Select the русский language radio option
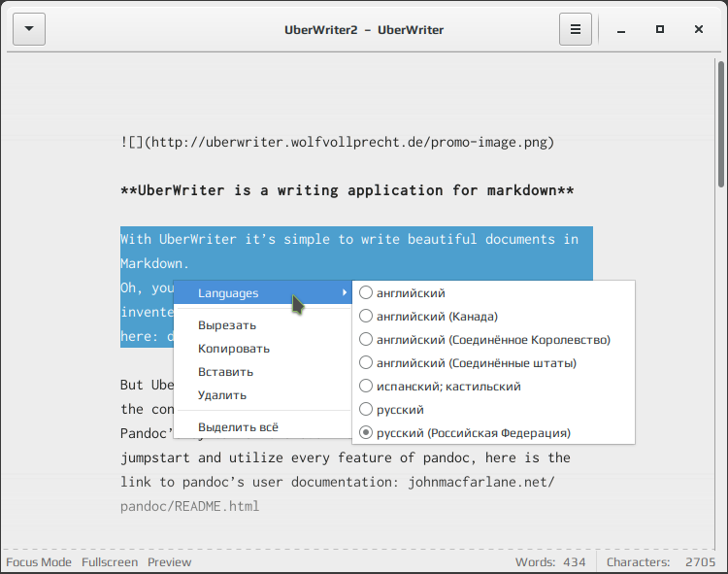 493,409
